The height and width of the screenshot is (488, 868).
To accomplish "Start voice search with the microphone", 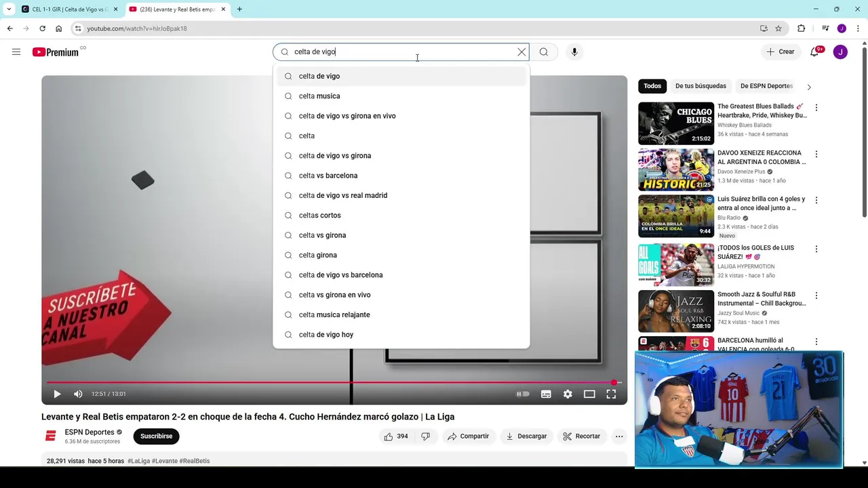I will [574, 52].
